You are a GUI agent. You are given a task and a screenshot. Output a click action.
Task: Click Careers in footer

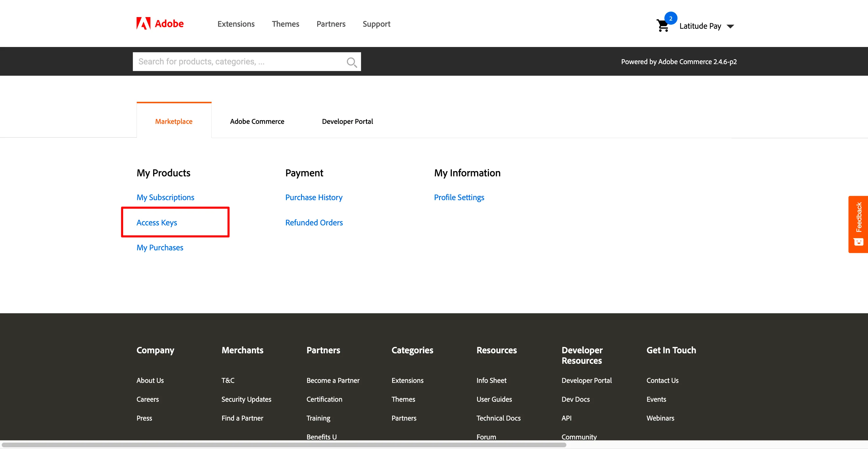click(148, 399)
